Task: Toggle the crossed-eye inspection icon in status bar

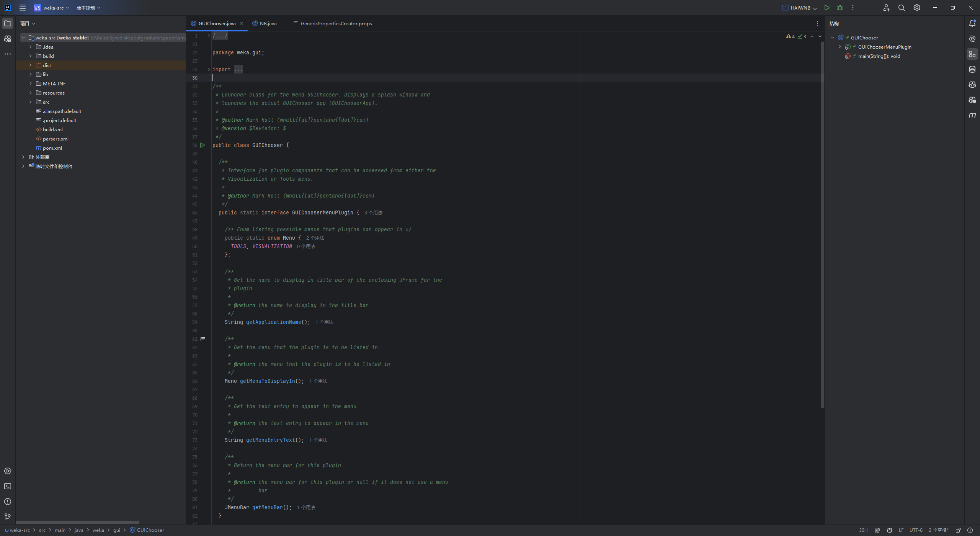Action: pyautogui.click(x=877, y=530)
